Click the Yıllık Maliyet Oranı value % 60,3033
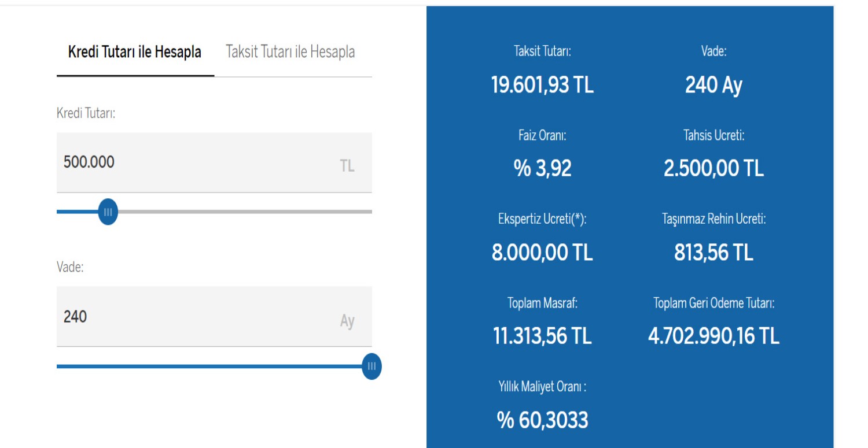868x448 pixels. (542, 420)
